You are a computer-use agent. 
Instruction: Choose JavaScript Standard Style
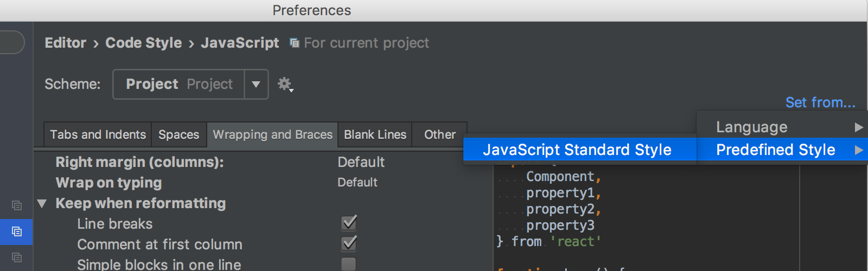point(580,150)
